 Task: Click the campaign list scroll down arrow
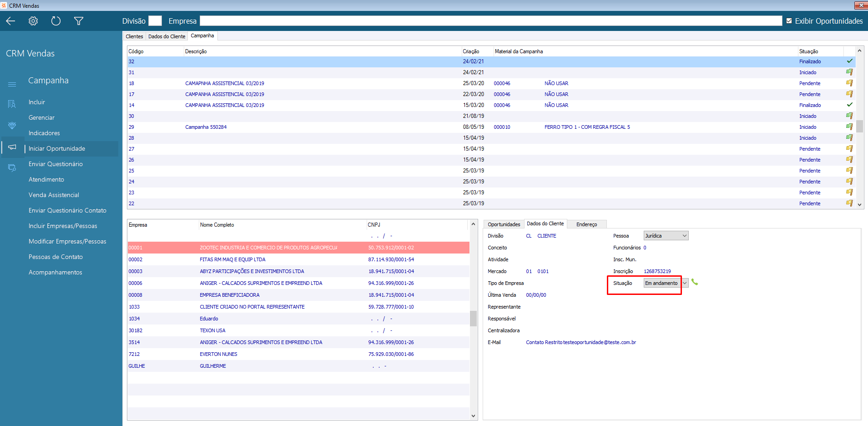point(859,205)
